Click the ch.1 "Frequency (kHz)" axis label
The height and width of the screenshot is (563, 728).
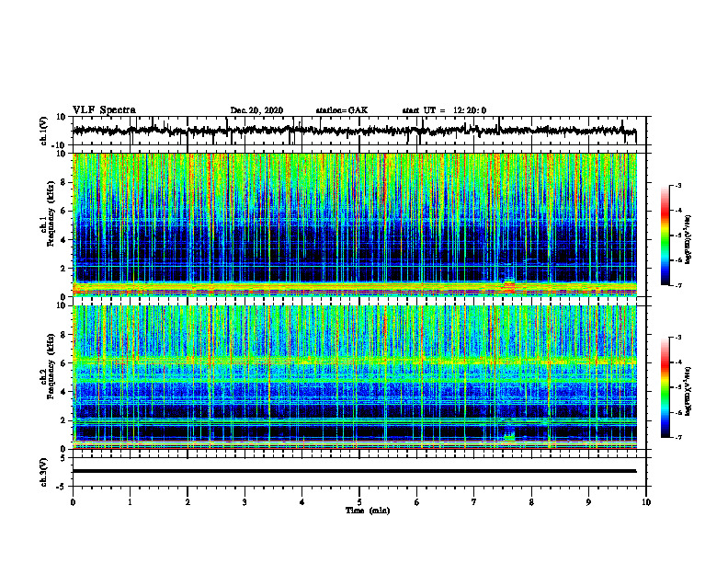coord(51,213)
